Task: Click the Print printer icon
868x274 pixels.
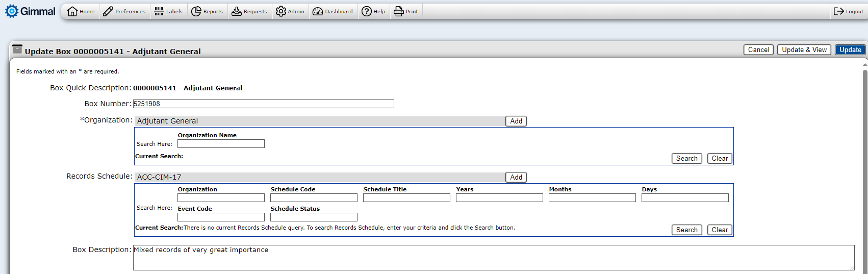Action: [399, 11]
